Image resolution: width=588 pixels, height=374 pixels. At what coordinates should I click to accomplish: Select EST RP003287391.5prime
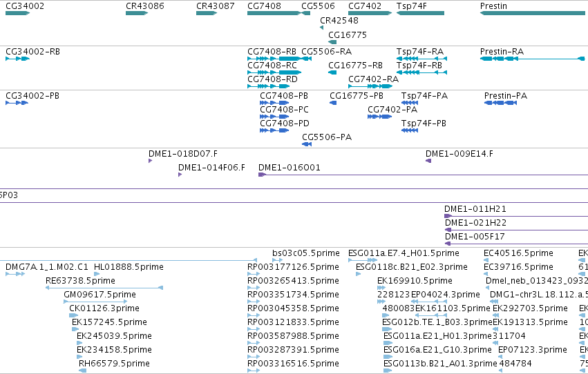[254, 357]
